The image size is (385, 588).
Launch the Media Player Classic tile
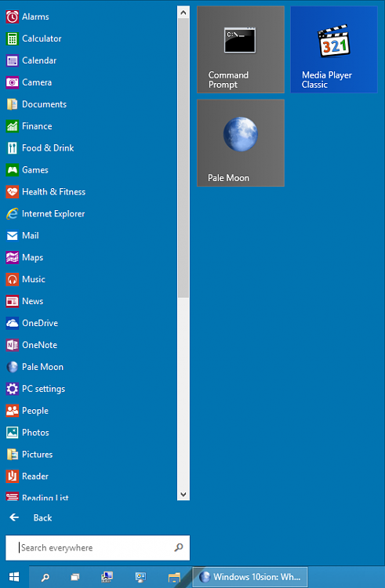click(334, 49)
